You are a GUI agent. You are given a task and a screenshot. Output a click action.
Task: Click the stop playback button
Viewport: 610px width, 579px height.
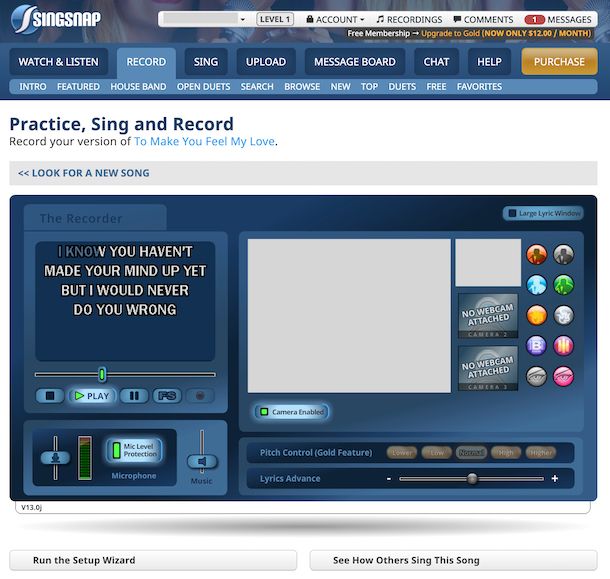pyautogui.click(x=50, y=396)
